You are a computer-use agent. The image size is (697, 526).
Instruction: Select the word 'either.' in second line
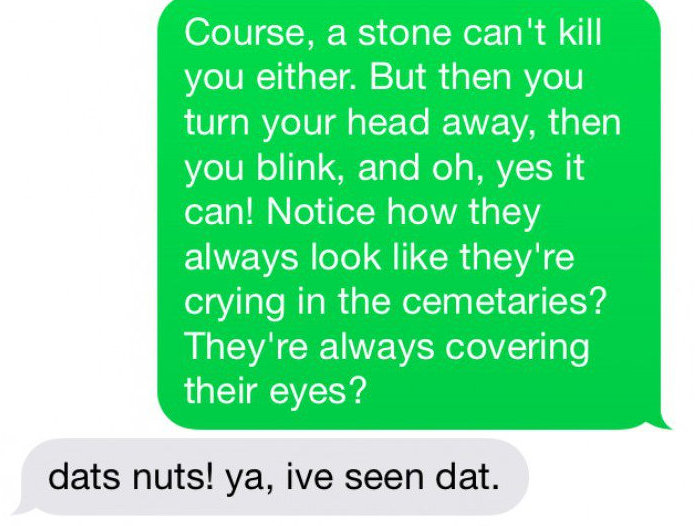306,77
